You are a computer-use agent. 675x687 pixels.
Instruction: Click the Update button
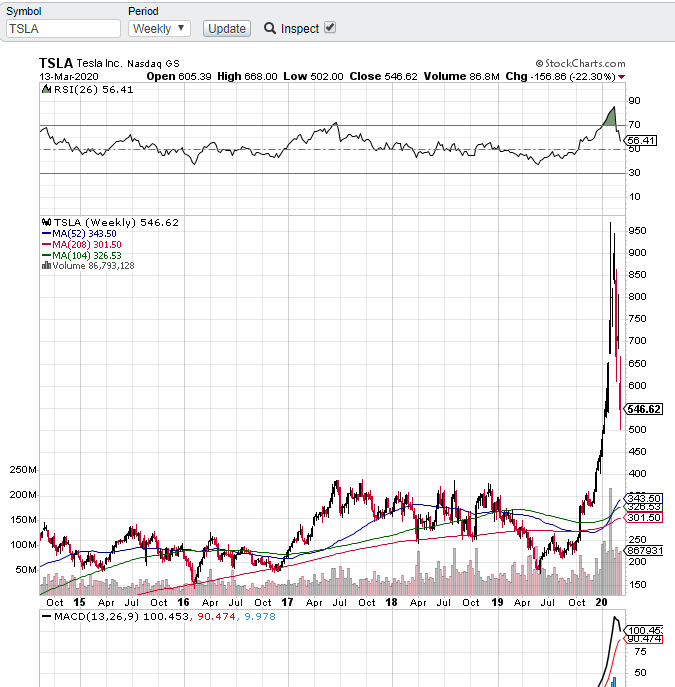coord(226,28)
